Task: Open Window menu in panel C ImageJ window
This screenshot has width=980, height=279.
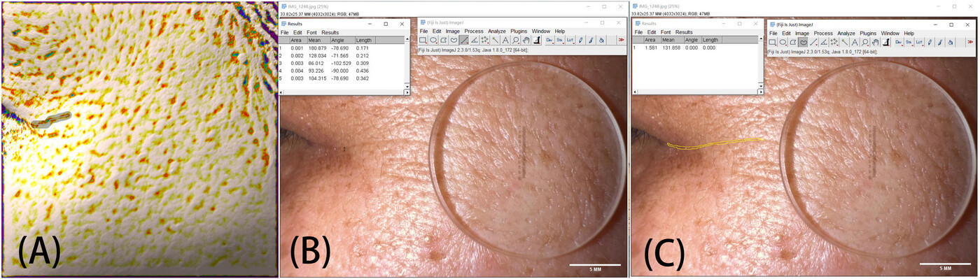Action: pyautogui.click(x=890, y=34)
